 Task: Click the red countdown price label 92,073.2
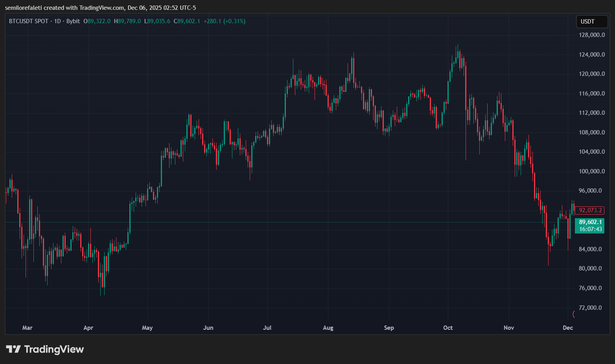(589, 210)
